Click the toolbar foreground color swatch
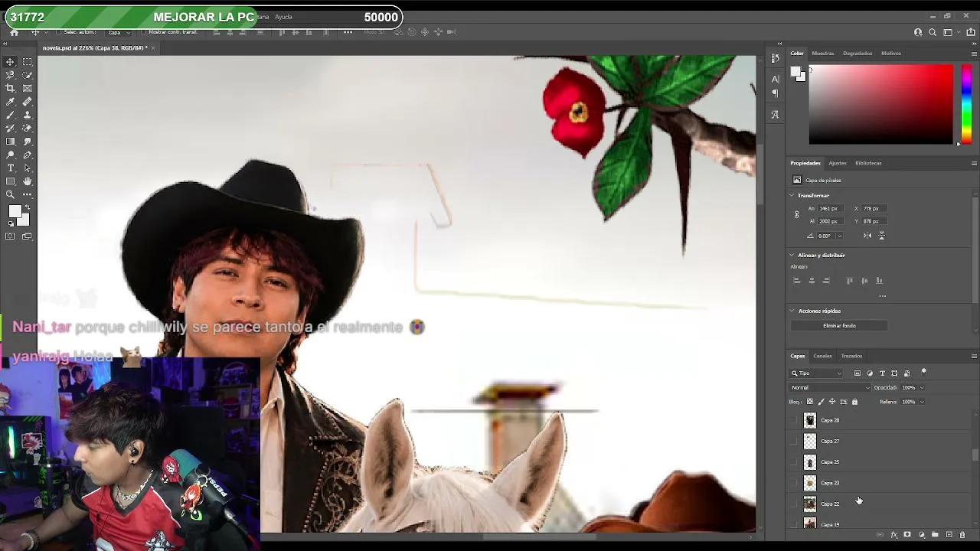 (15, 212)
